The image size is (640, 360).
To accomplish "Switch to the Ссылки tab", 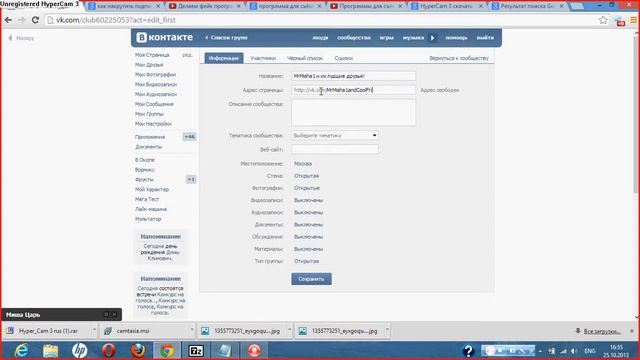I will (x=344, y=58).
